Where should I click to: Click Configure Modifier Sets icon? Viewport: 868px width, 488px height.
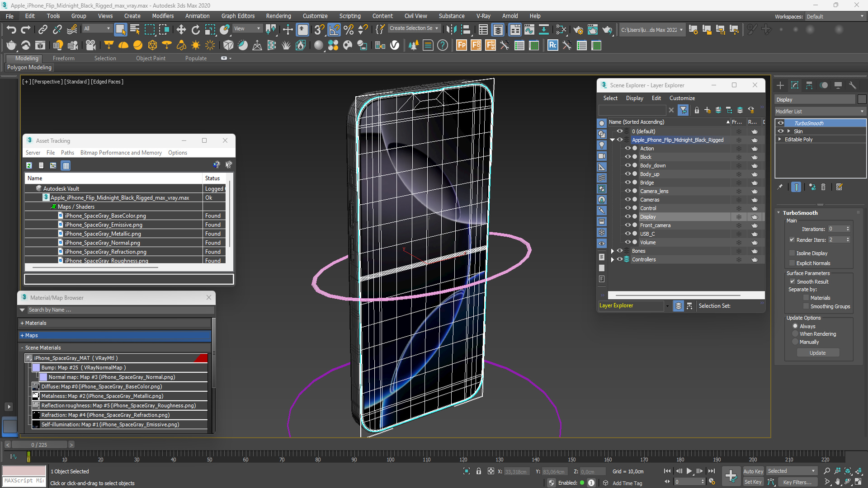[x=840, y=187]
